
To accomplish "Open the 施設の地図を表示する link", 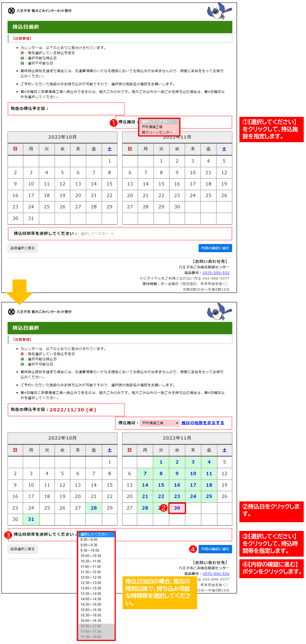I will (202, 423).
